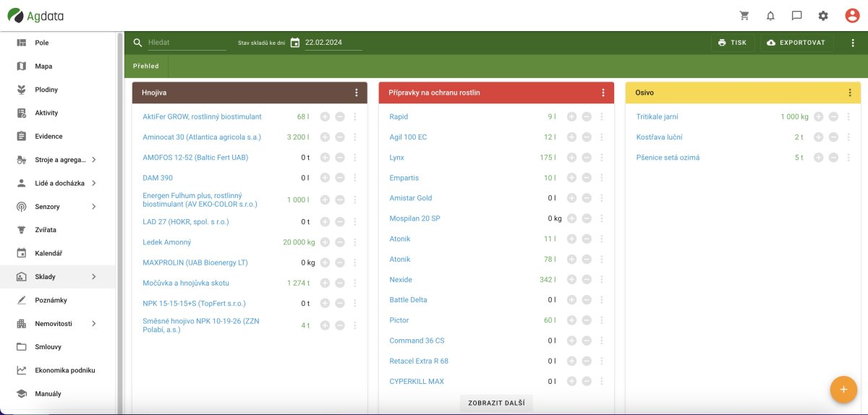The height and width of the screenshot is (415, 868).
Task: Add stock to AktiFer GROW
Action: pyautogui.click(x=324, y=116)
